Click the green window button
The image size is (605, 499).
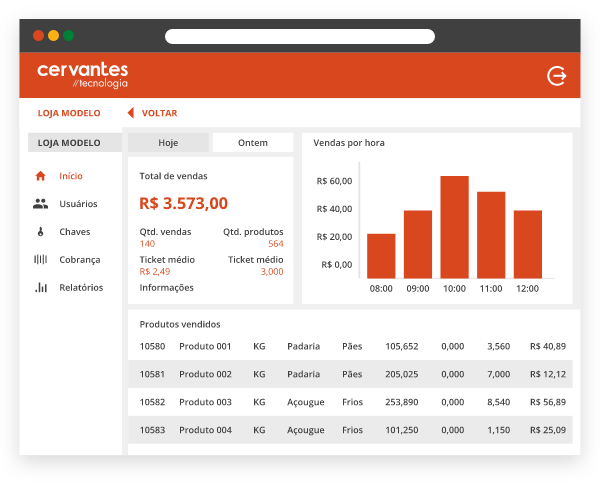(x=69, y=36)
